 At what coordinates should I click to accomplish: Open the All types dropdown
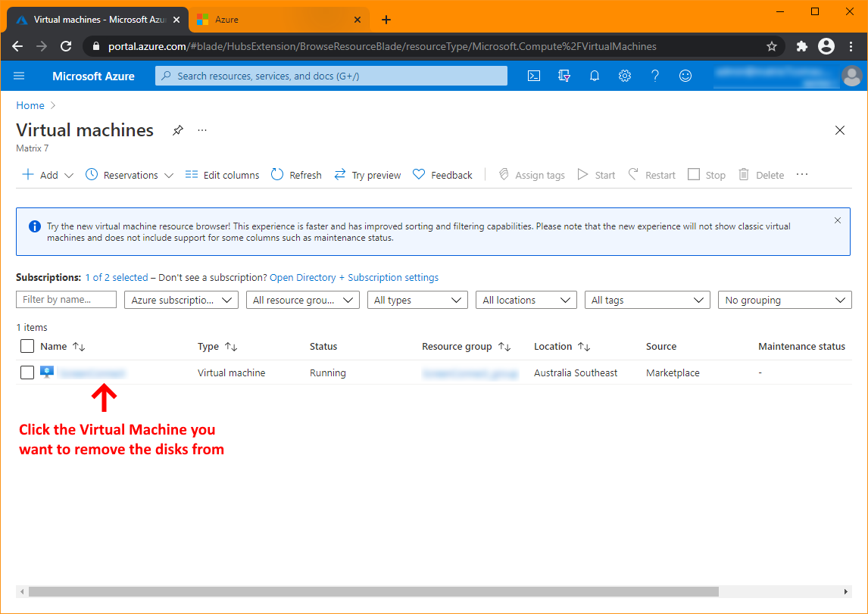[417, 300]
